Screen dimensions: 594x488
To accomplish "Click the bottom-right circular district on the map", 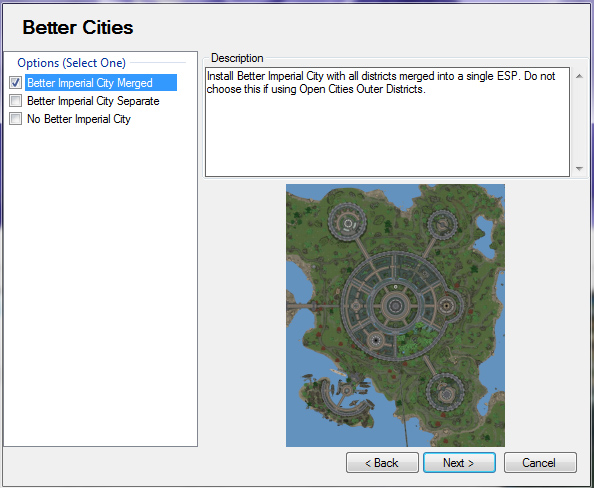I will [x=445, y=392].
